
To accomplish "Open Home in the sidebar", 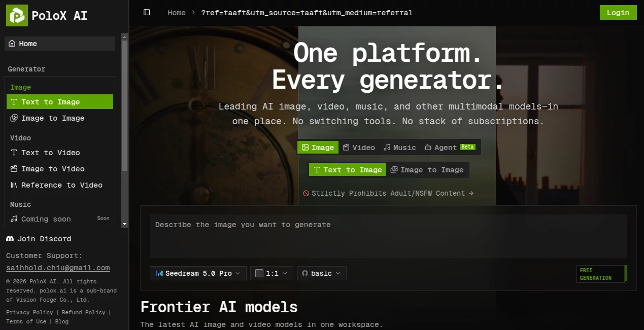I will pyautogui.click(x=60, y=44).
